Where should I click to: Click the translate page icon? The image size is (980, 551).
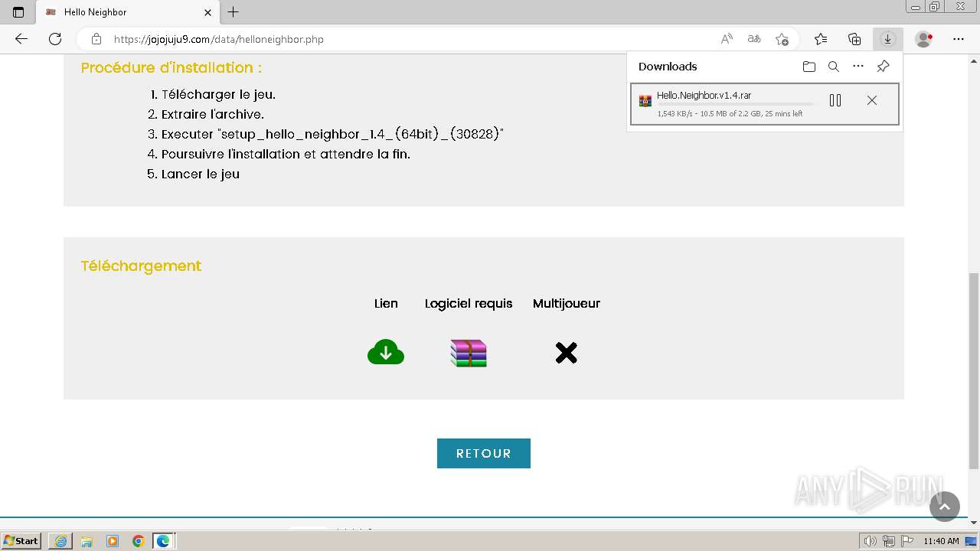[754, 39]
